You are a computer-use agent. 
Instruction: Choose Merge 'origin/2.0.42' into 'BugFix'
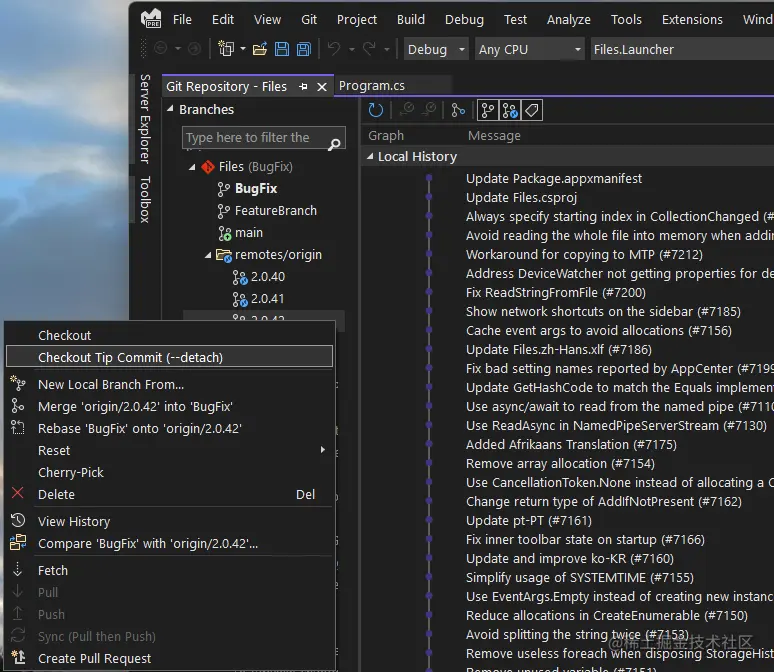(170, 406)
